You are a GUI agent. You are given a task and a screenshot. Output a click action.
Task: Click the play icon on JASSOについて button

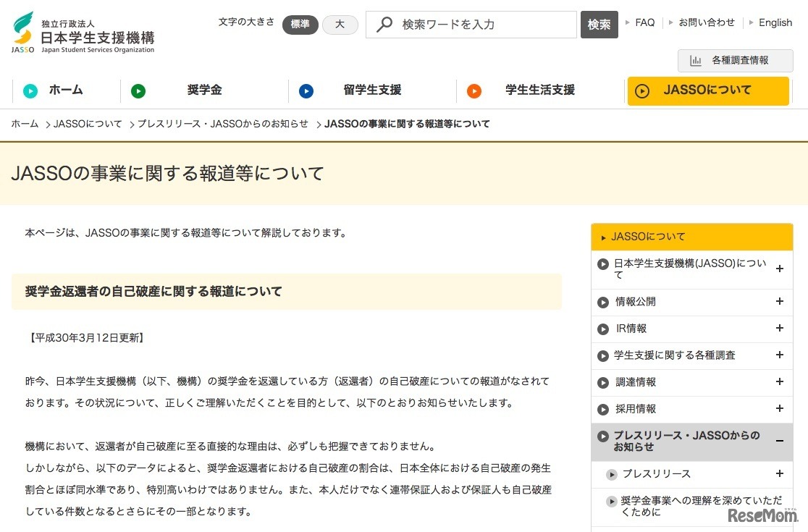[643, 91]
